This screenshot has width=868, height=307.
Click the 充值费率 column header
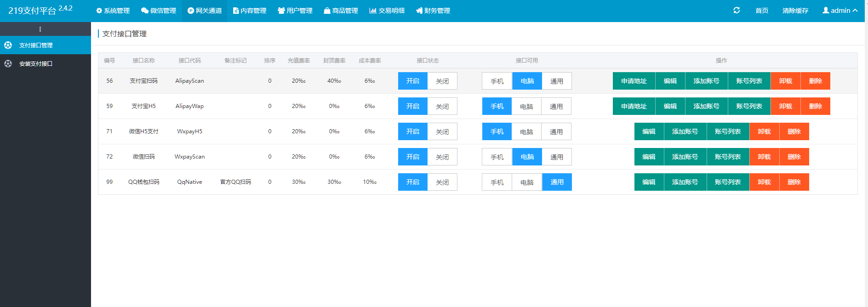(299, 61)
